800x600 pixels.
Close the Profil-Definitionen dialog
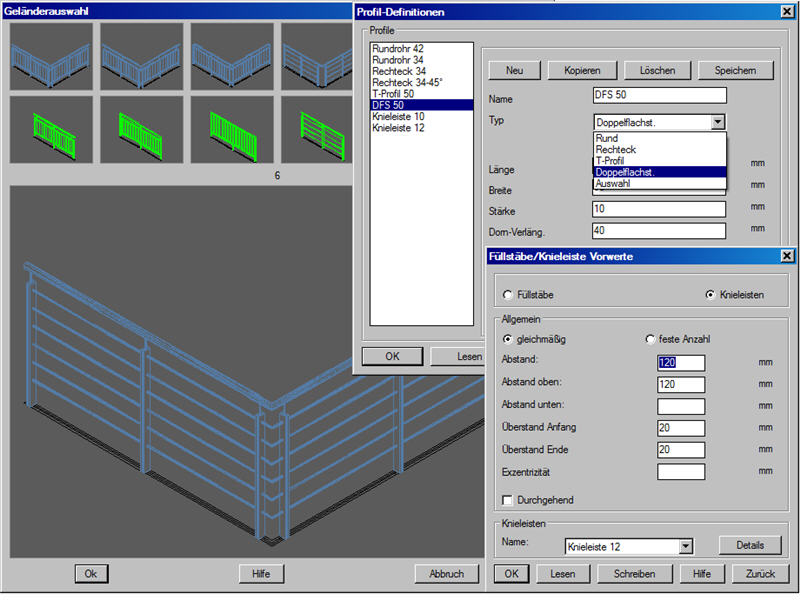(786, 12)
